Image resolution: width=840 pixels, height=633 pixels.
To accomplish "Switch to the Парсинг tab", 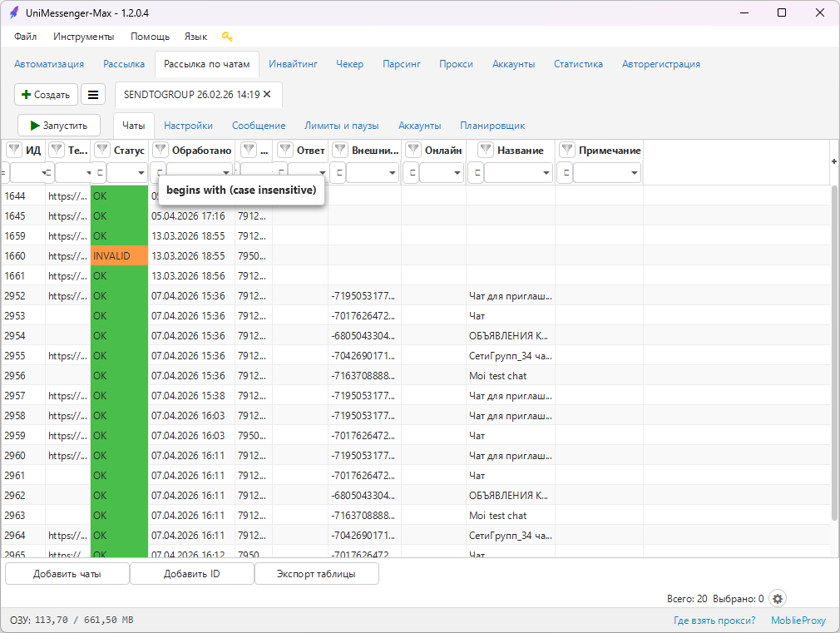I will click(401, 64).
